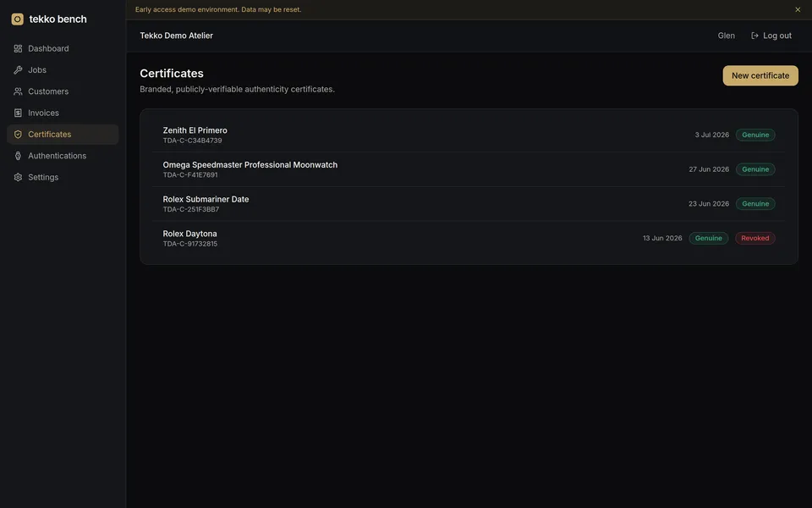This screenshot has width=812, height=508.
Task: Click the Jobs wrench icon
Action: click(x=18, y=70)
